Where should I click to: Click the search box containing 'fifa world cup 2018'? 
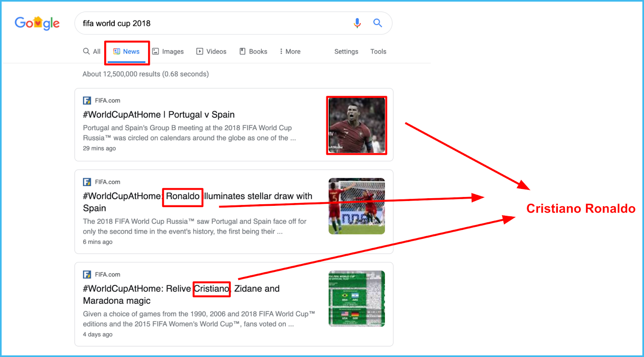(x=233, y=23)
